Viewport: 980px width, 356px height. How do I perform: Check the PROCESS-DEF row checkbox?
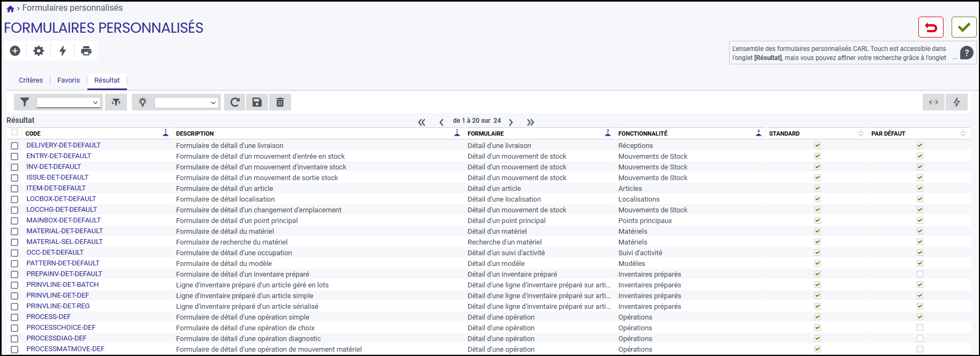click(x=14, y=317)
